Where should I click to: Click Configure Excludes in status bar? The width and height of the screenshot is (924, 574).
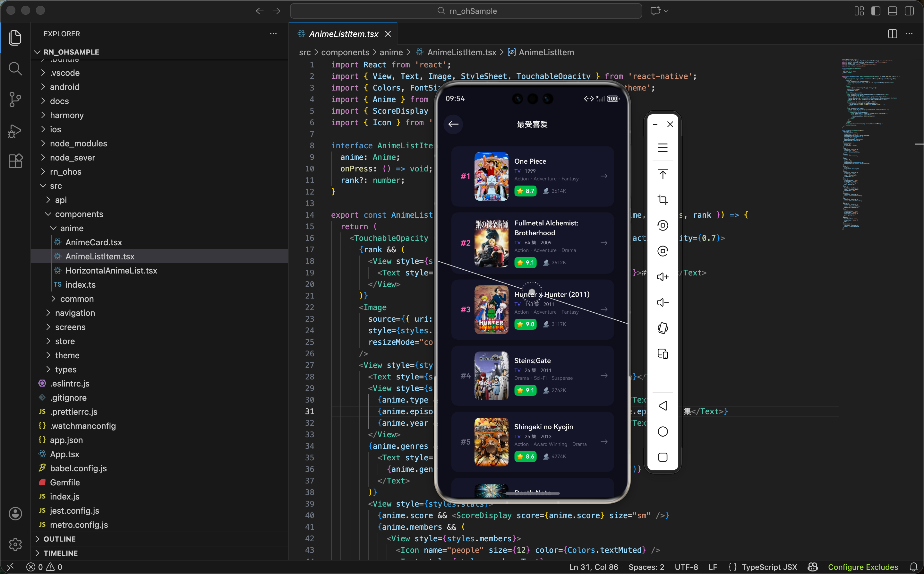click(862, 567)
